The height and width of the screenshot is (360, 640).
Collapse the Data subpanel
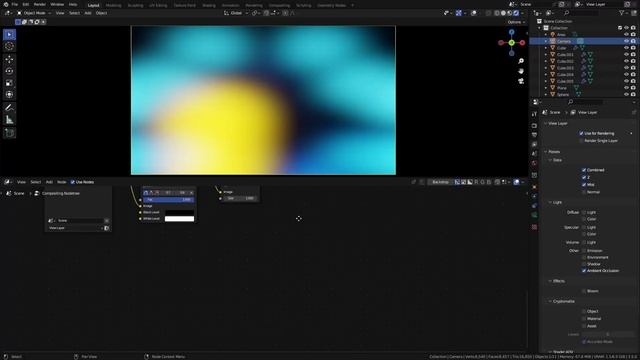click(550, 160)
